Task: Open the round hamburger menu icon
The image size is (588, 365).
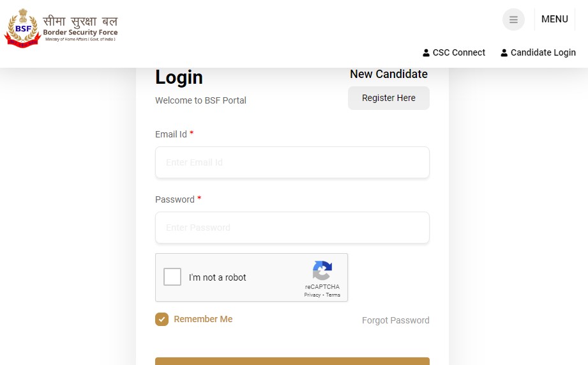Action: click(x=513, y=20)
